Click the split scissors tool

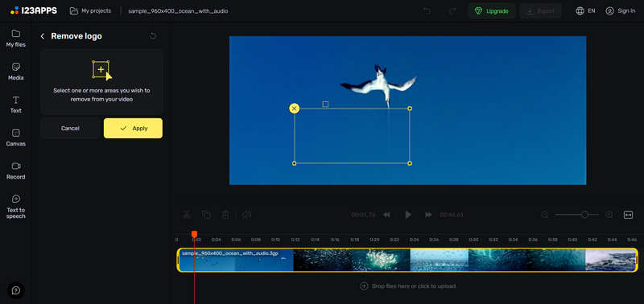(187, 215)
